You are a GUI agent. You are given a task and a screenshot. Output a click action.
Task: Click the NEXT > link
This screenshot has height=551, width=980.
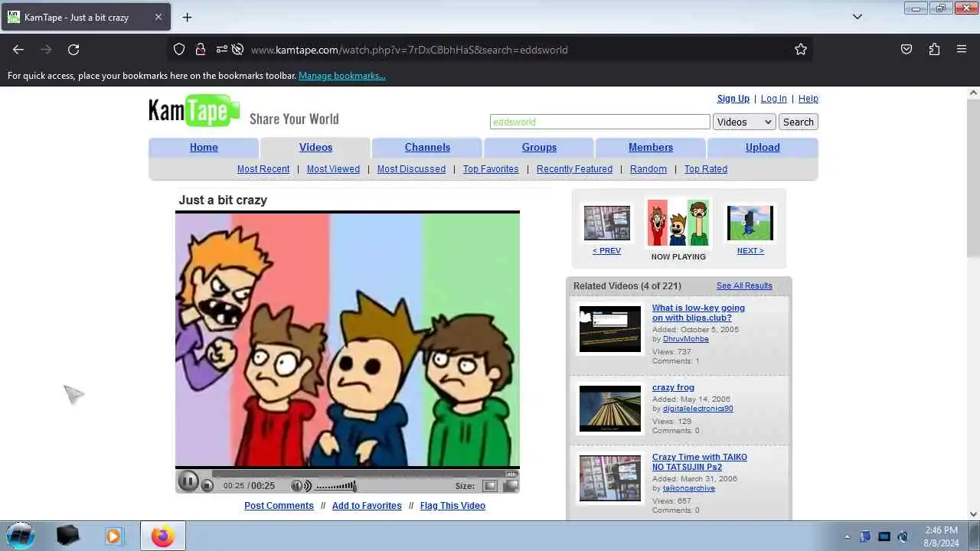[750, 251]
